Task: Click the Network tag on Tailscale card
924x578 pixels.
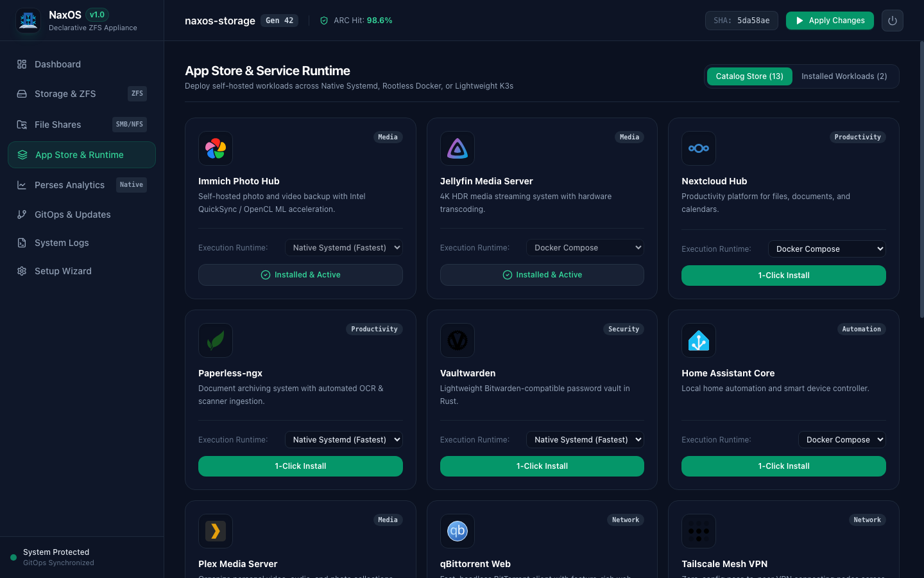Action: pos(868,520)
